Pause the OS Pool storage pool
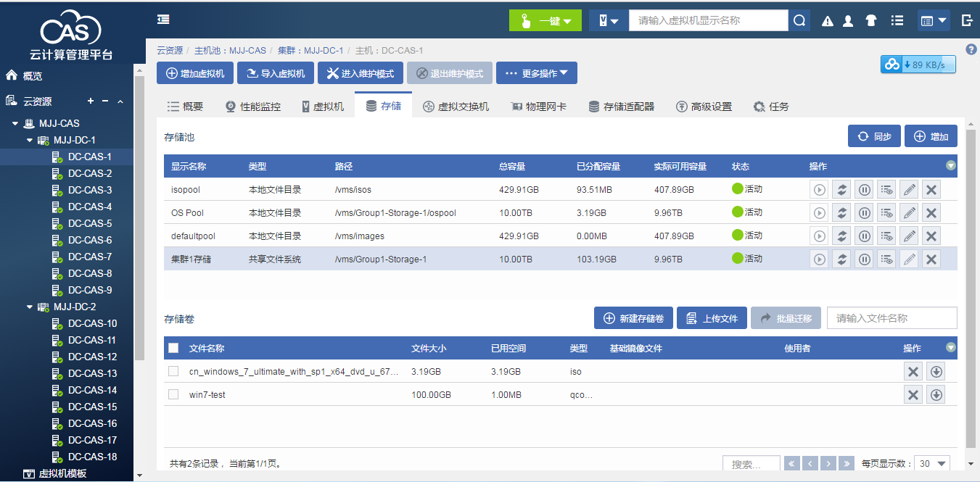The width and height of the screenshot is (980, 482). point(864,213)
